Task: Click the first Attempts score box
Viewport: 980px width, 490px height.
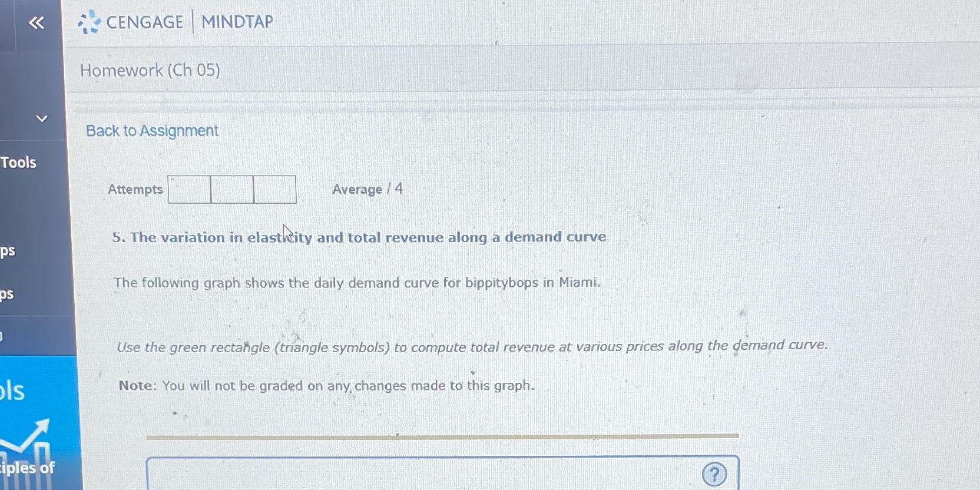Action: point(189,189)
